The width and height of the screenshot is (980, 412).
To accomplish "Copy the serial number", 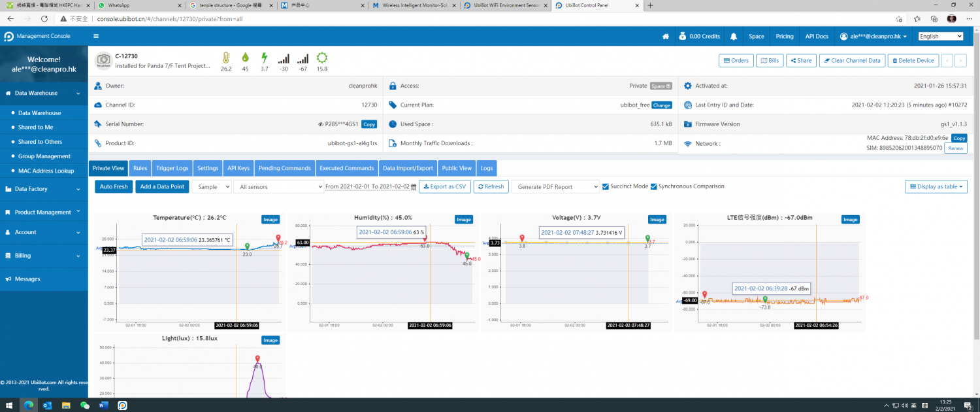I will [369, 124].
